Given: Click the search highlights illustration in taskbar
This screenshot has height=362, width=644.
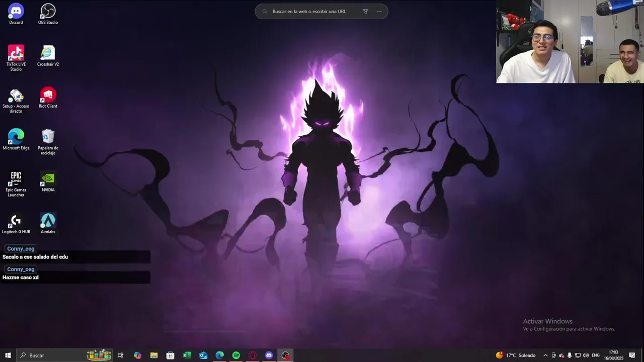Looking at the screenshot, I should tap(99, 355).
